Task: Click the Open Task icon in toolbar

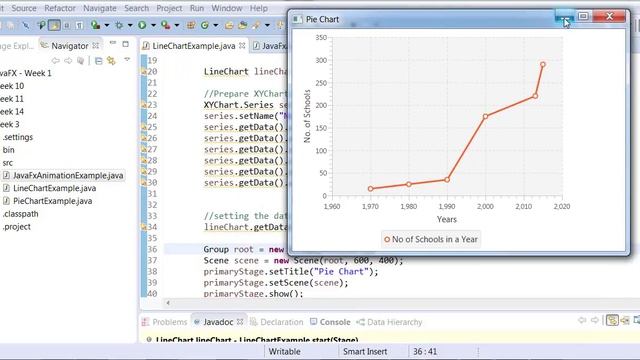Action: coord(242,25)
